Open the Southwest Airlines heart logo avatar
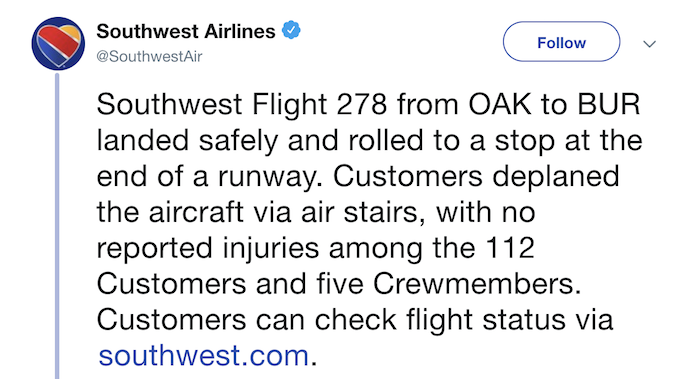Screen dimensions: 700x379 pos(58,43)
